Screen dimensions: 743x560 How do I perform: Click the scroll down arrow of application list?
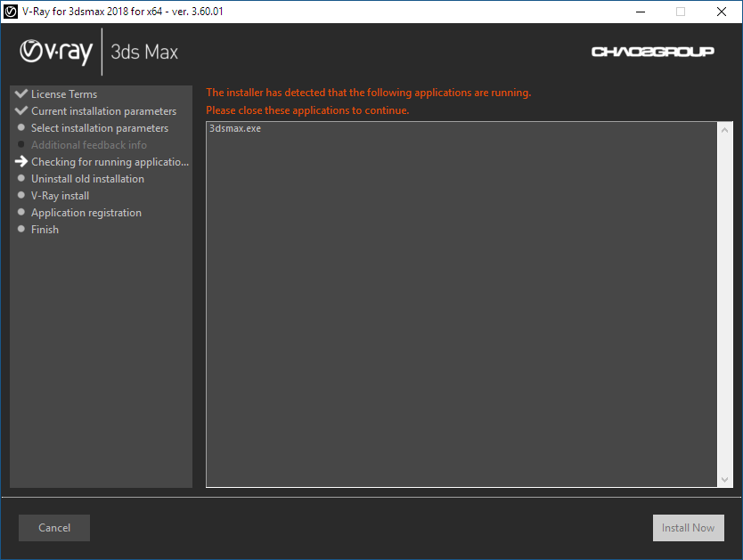click(x=724, y=480)
